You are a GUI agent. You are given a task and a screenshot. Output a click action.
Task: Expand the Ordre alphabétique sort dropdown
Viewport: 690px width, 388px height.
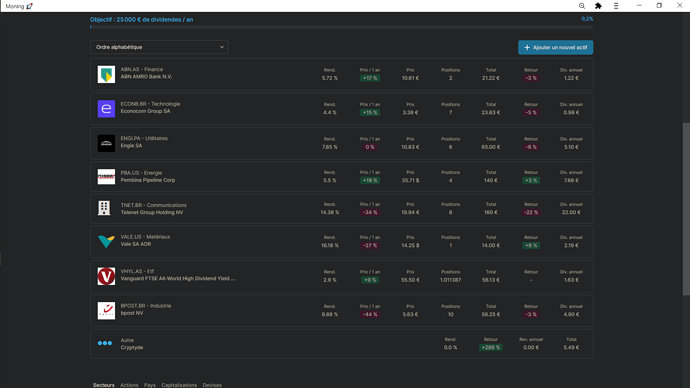coord(159,47)
